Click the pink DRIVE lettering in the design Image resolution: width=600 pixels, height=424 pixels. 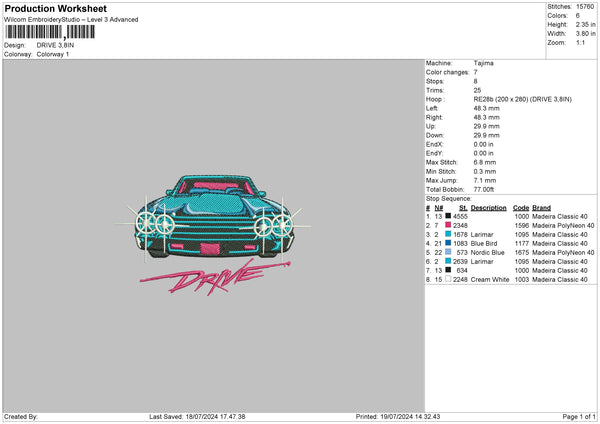click(215, 277)
